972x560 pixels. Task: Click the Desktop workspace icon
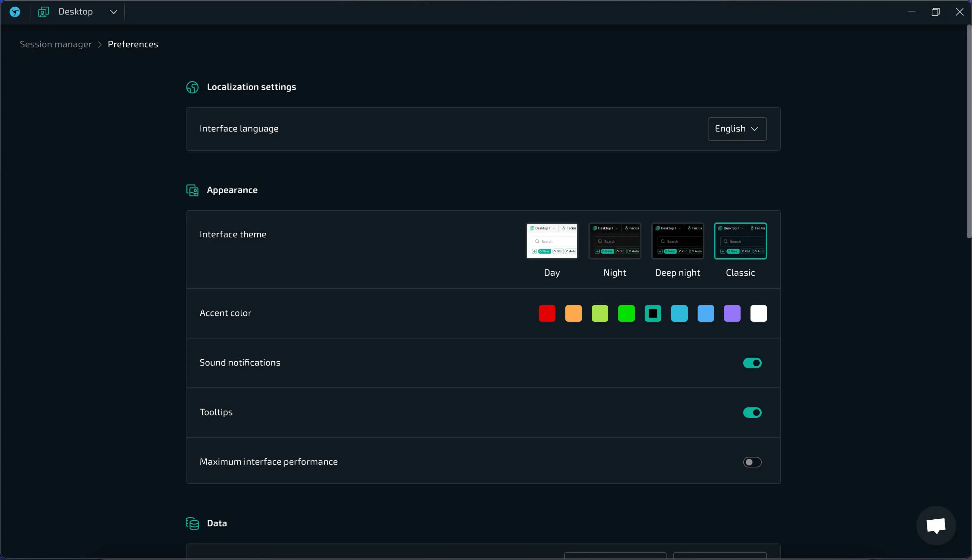43,12
